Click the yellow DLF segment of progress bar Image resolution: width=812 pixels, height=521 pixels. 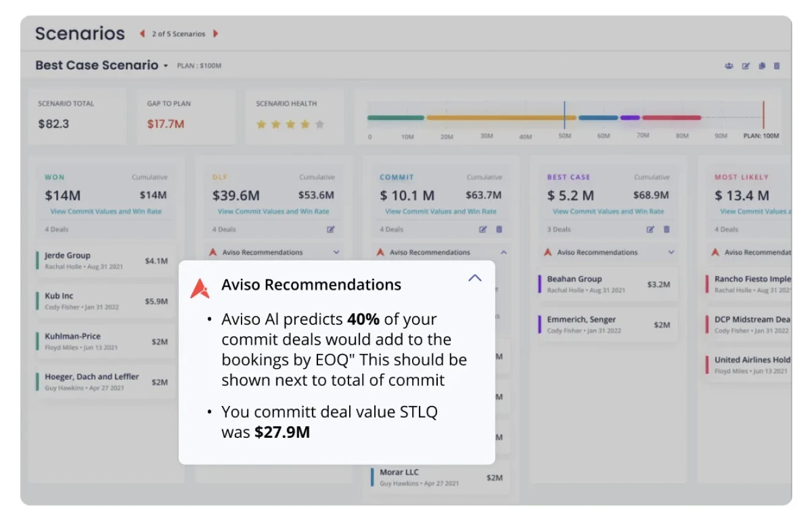click(501, 117)
